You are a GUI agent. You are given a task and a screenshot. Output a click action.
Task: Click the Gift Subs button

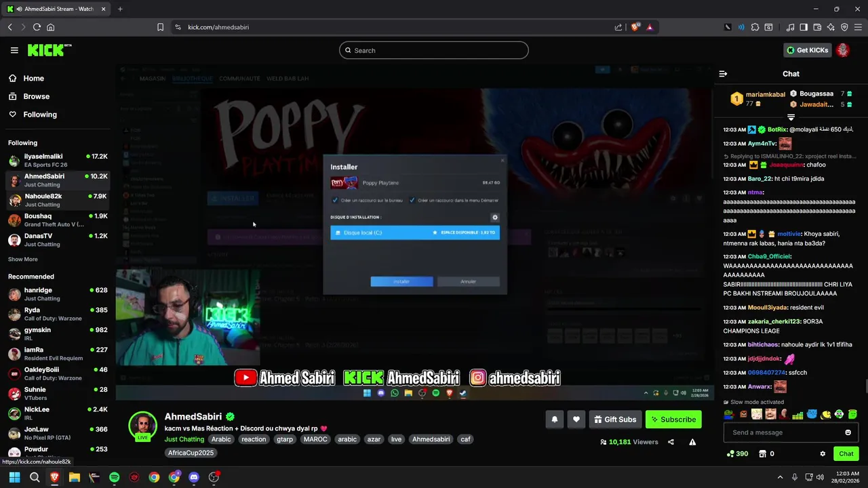[615, 420]
